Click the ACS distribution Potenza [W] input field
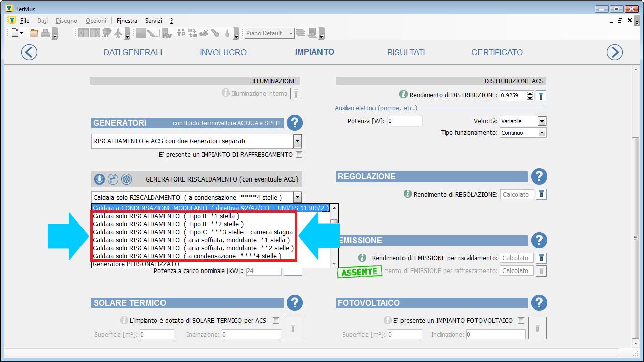644x362 pixels. pos(404,121)
